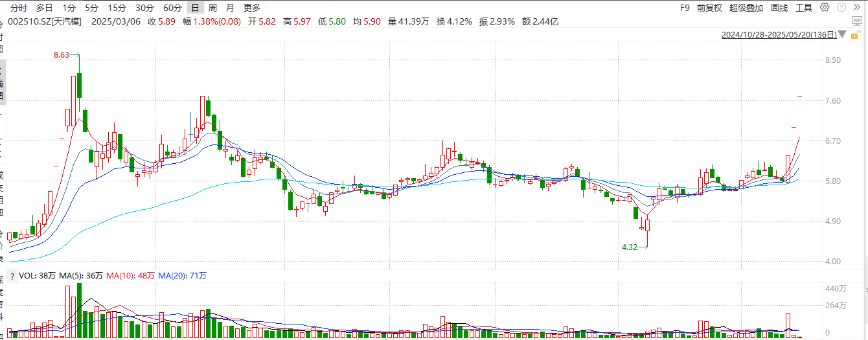Click the MA(10): 48万 volume label
The height and width of the screenshot is (340, 868).
coord(130,276)
